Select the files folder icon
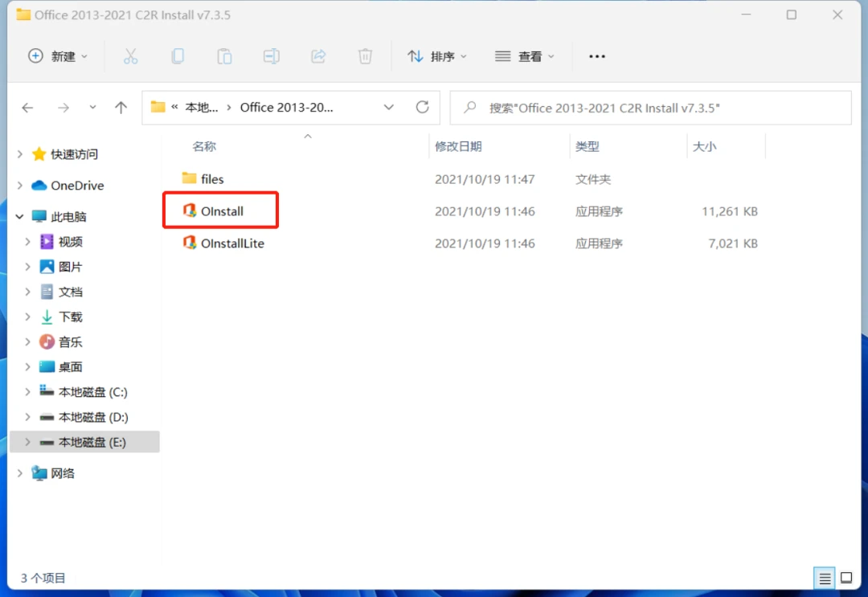Image resolution: width=868 pixels, height=597 pixels. pyautogui.click(x=189, y=178)
